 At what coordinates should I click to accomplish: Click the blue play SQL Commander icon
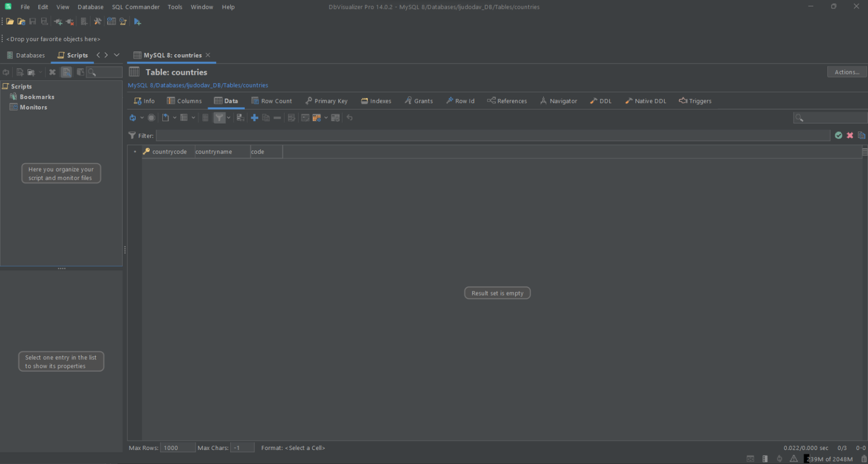click(137, 21)
